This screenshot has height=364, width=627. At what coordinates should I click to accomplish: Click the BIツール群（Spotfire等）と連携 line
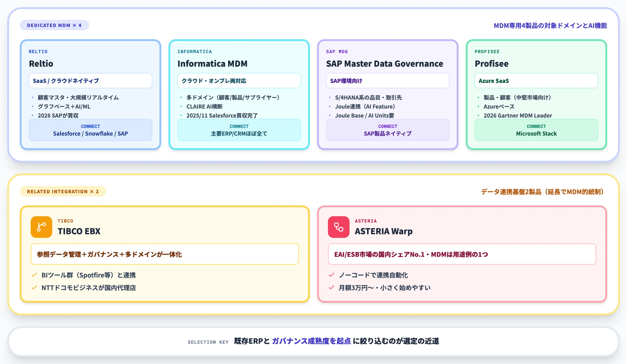(89, 275)
